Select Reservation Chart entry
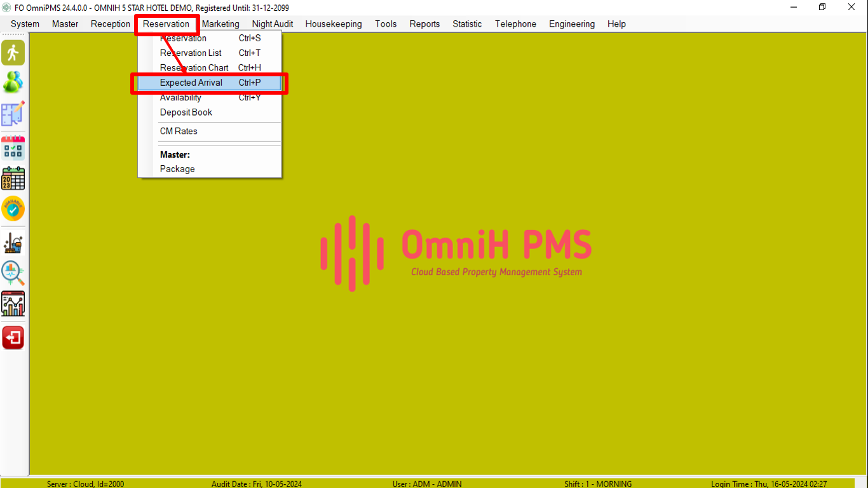 (x=210, y=67)
